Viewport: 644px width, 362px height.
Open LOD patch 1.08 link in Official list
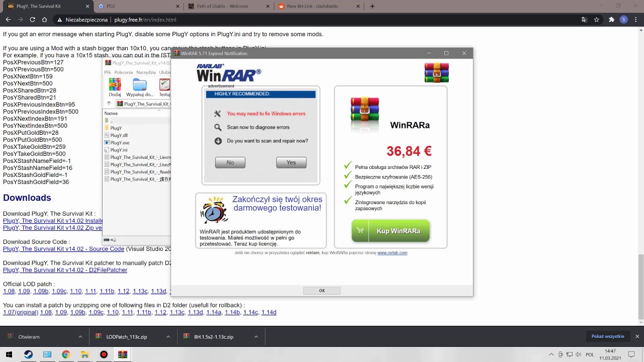tap(9, 291)
